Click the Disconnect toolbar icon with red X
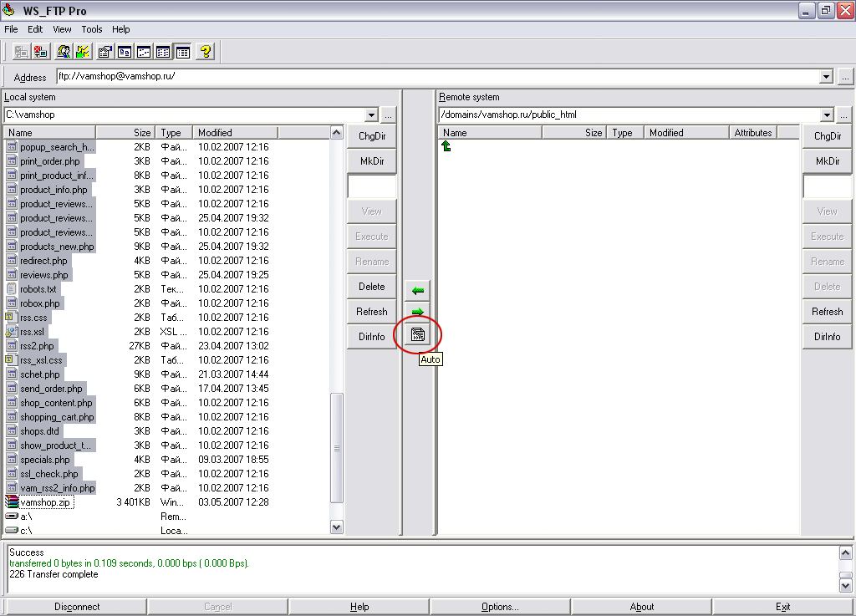Image resolution: width=856 pixels, height=616 pixels. pyautogui.click(x=40, y=52)
